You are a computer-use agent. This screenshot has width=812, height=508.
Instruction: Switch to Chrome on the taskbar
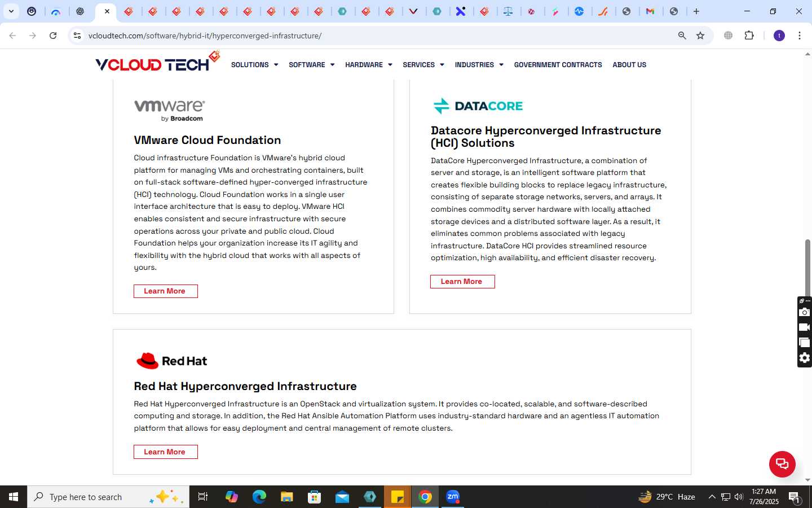425,497
